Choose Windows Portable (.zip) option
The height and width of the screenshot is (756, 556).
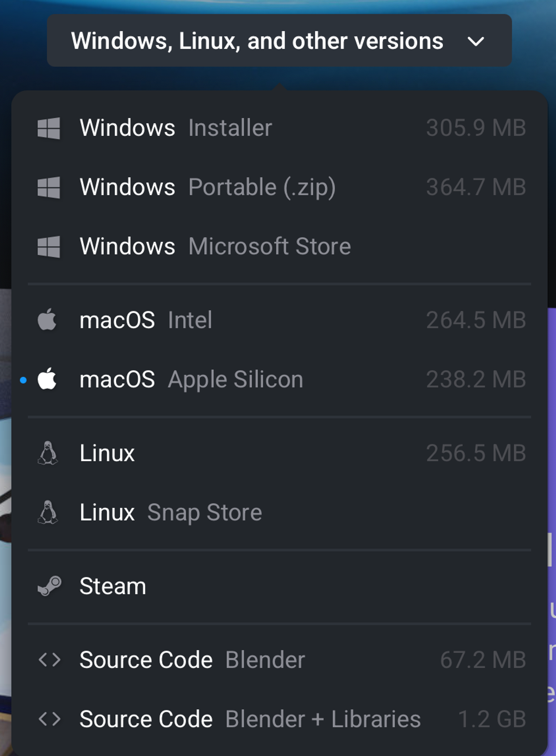click(279, 187)
